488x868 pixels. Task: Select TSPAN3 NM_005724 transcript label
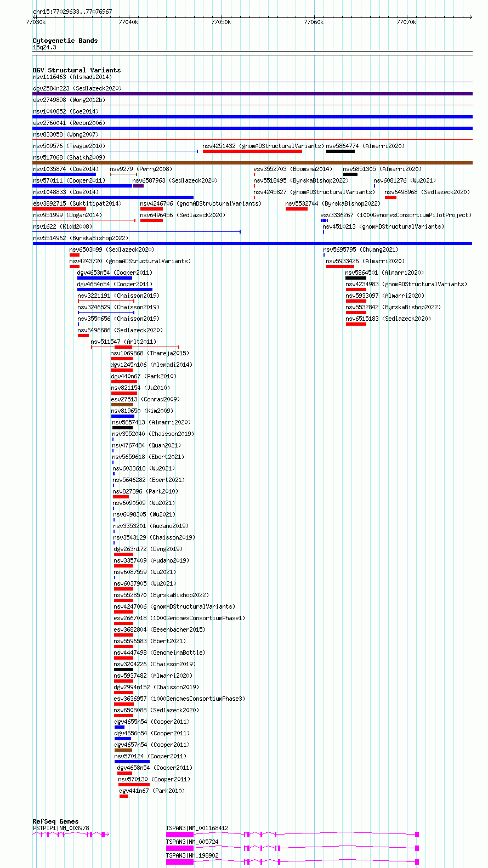click(x=192, y=842)
